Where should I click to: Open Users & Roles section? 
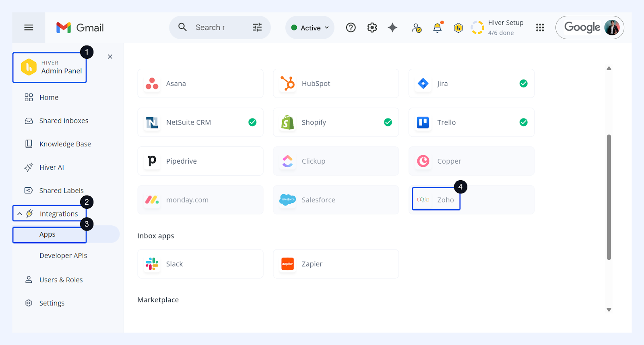54,280
